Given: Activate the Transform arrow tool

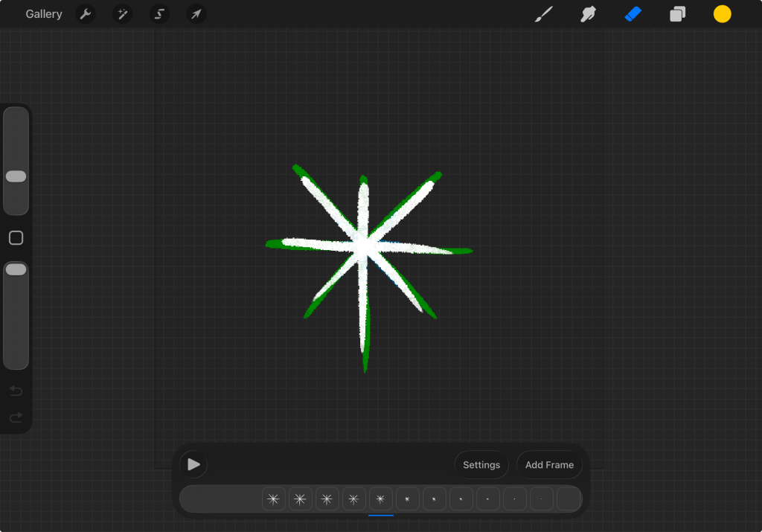Looking at the screenshot, I should [196, 14].
